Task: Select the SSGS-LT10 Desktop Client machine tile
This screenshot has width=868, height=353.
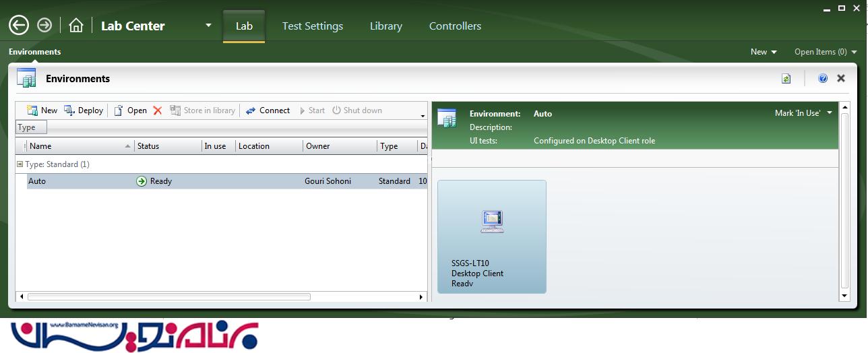Action: pyautogui.click(x=492, y=236)
